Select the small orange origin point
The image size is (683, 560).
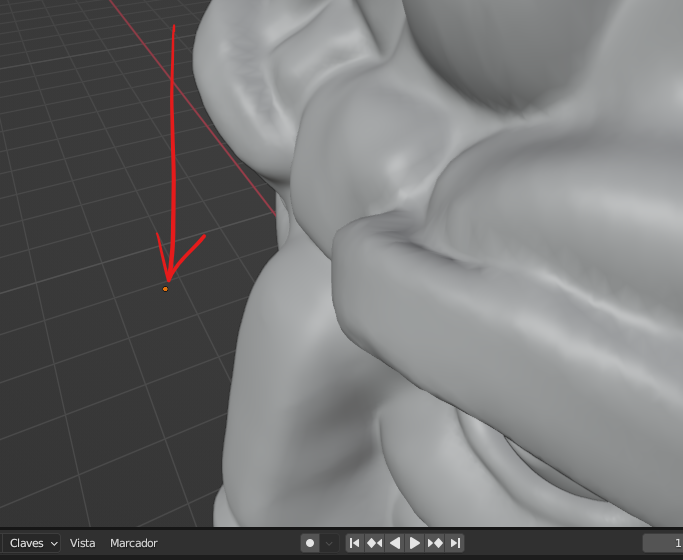tap(165, 289)
